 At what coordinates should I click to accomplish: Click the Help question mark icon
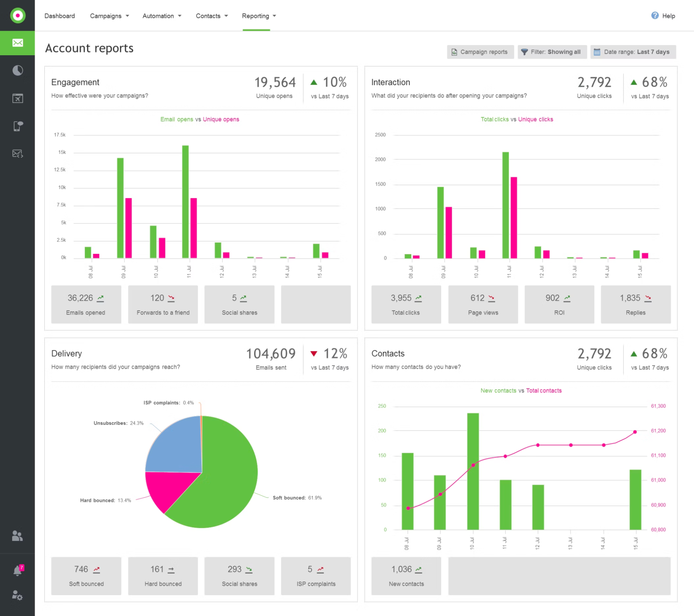pos(654,16)
